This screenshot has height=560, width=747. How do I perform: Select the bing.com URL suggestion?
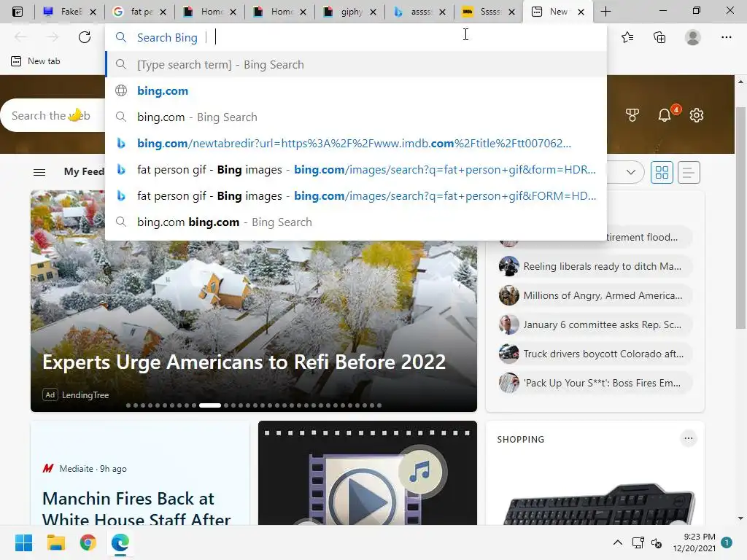tap(356, 91)
